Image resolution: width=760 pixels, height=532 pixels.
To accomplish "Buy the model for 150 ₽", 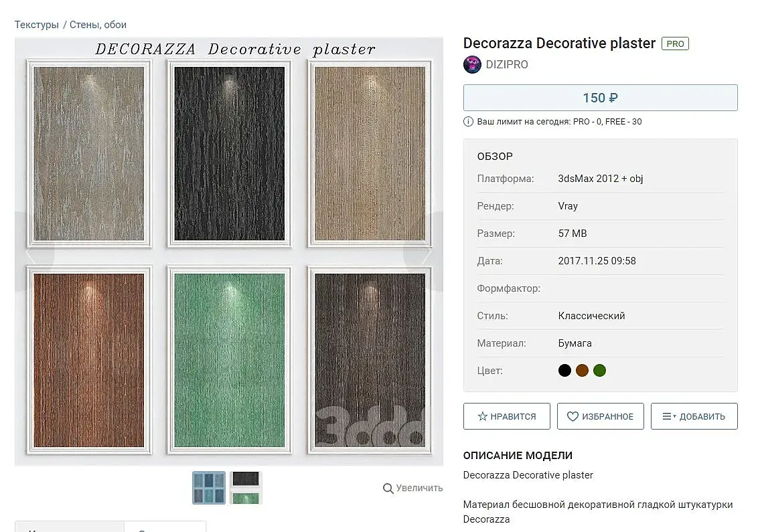I will [600, 98].
